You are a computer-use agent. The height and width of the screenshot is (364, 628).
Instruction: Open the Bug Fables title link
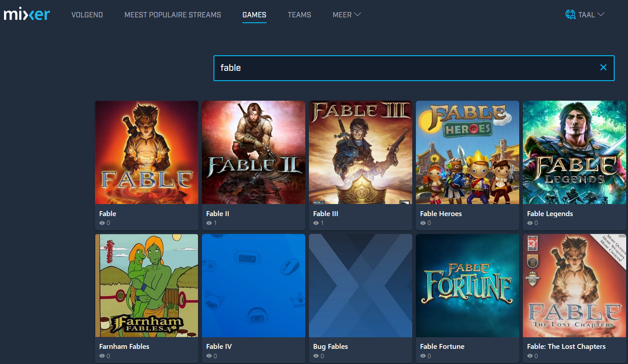tap(331, 346)
